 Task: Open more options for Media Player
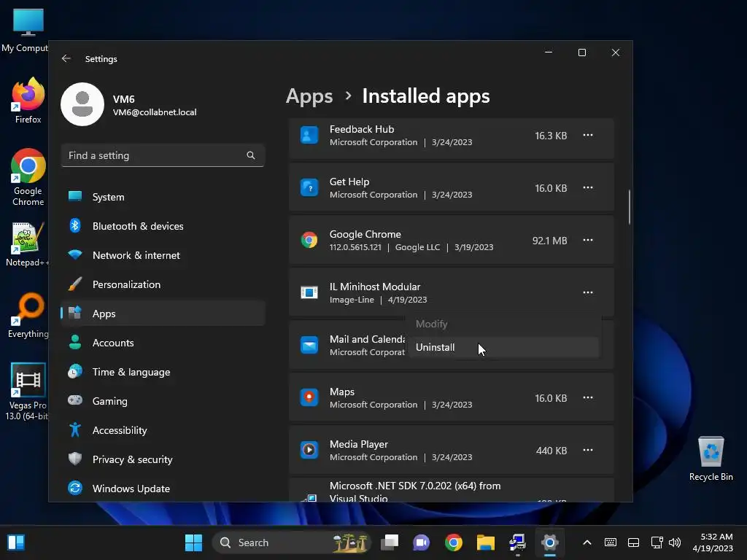(x=588, y=450)
